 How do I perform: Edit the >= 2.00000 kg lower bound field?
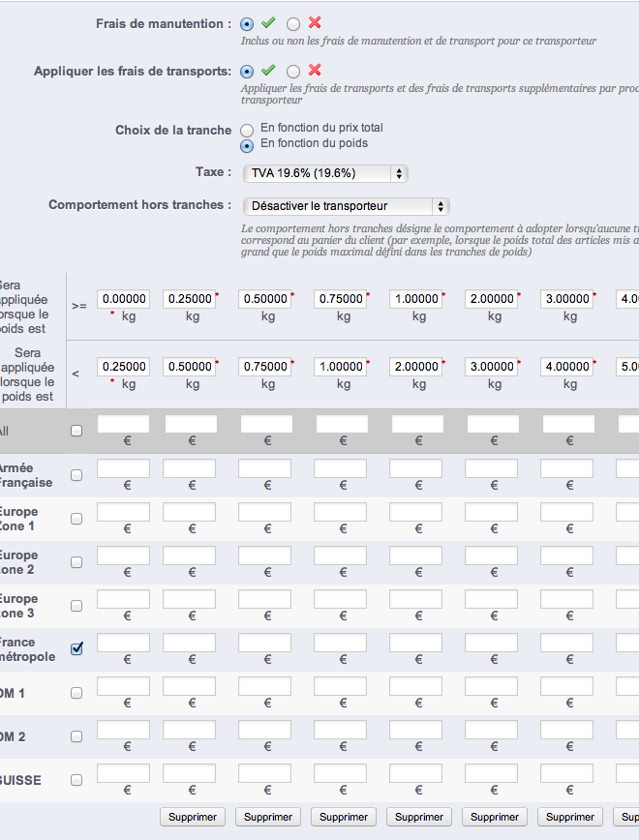492,299
